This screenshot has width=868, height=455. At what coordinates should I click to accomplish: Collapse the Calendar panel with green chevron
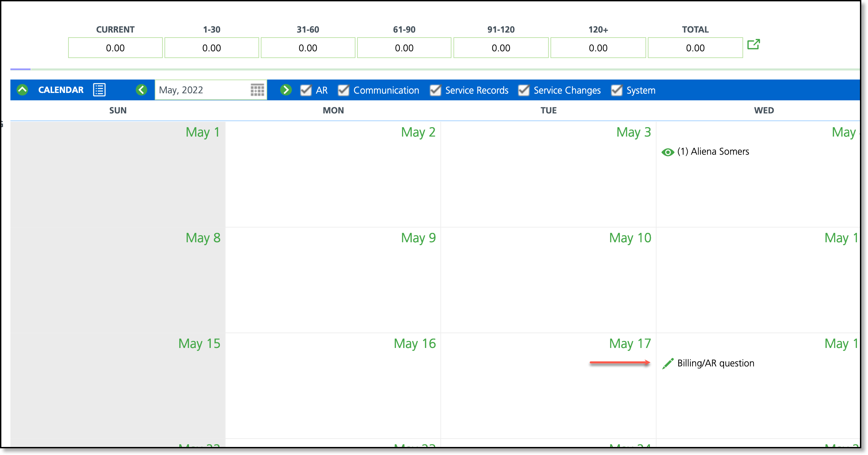click(x=22, y=90)
